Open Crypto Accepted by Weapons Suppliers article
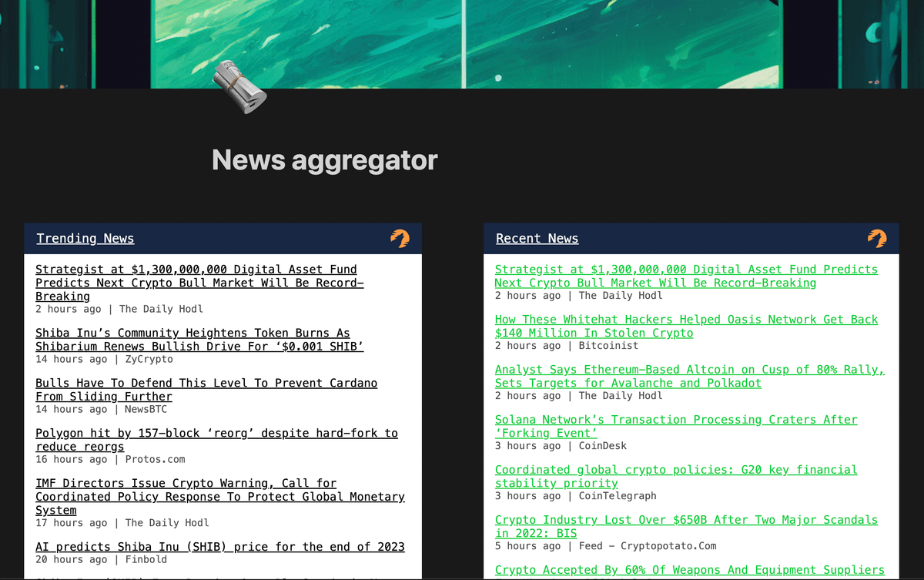This screenshot has width=924, height=580. [x=689, y=570]
